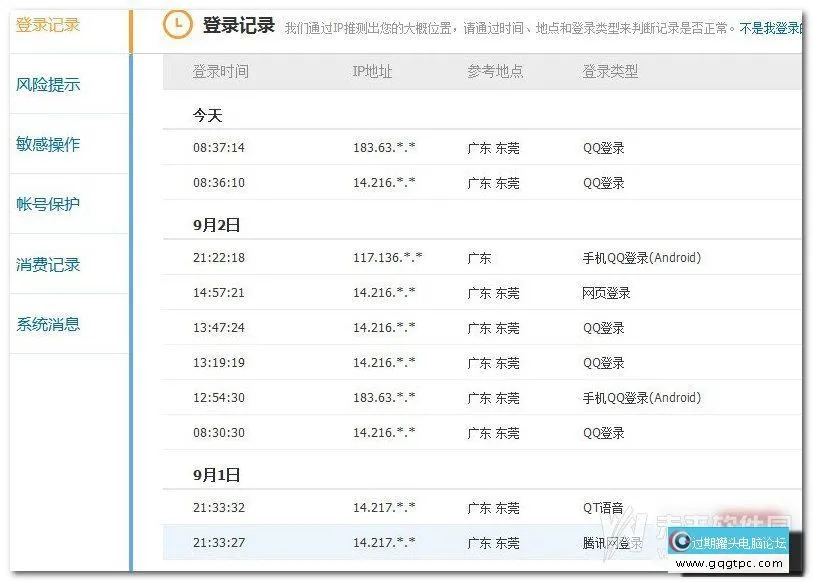This screenshot has width=813, height=582.
Task: Open the 登录记录 sidebar tab
Action: pyautogui.click(x=48, y=25)
